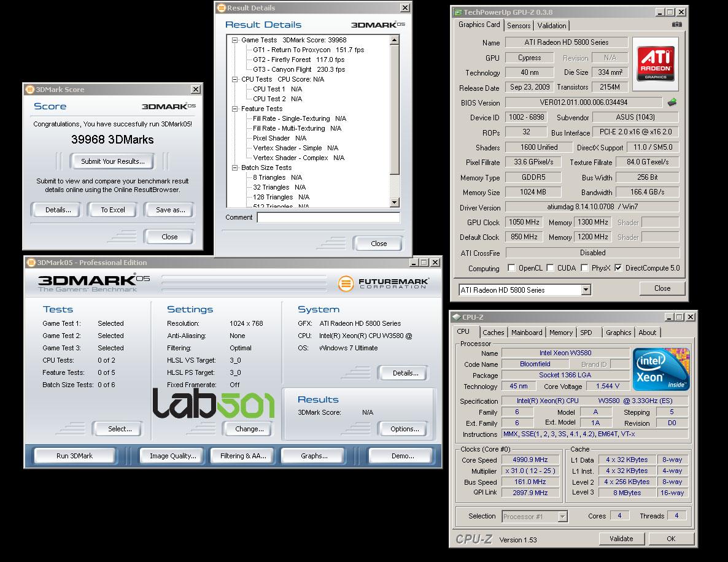Screen dimensions: 728x562
Task: Open the ATI Radeon HD 5800 Series dropdown
Action: (586, 290)
